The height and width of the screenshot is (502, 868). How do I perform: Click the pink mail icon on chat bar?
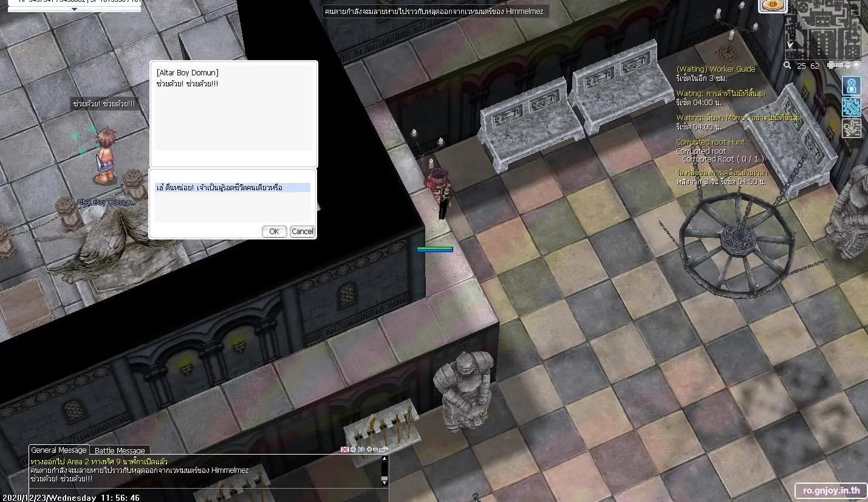[345, 449]
